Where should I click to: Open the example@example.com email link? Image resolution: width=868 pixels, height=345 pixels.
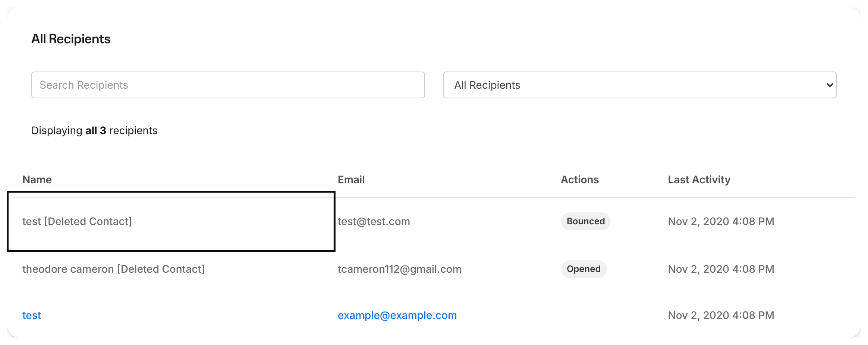tap(397, 315)
